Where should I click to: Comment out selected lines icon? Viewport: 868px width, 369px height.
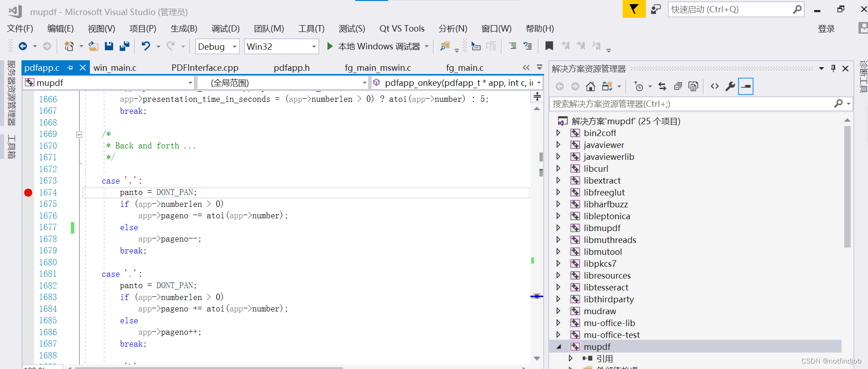click(x=513, y=46)
